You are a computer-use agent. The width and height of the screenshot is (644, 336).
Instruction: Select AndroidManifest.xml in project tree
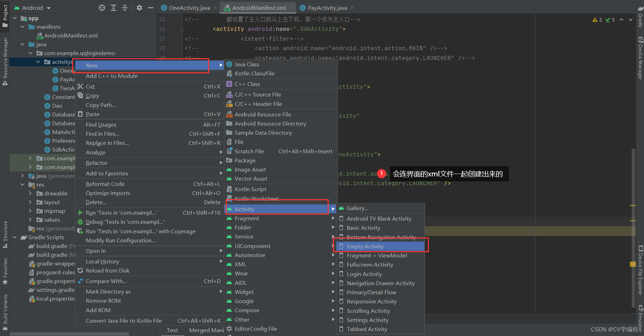tap(71, 35)
